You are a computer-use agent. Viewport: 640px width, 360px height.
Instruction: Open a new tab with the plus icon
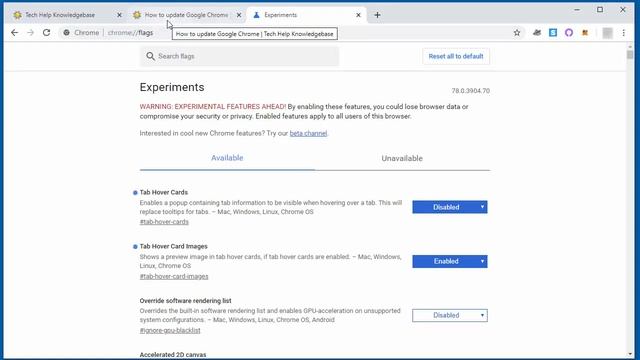click(x=377, y=15)
